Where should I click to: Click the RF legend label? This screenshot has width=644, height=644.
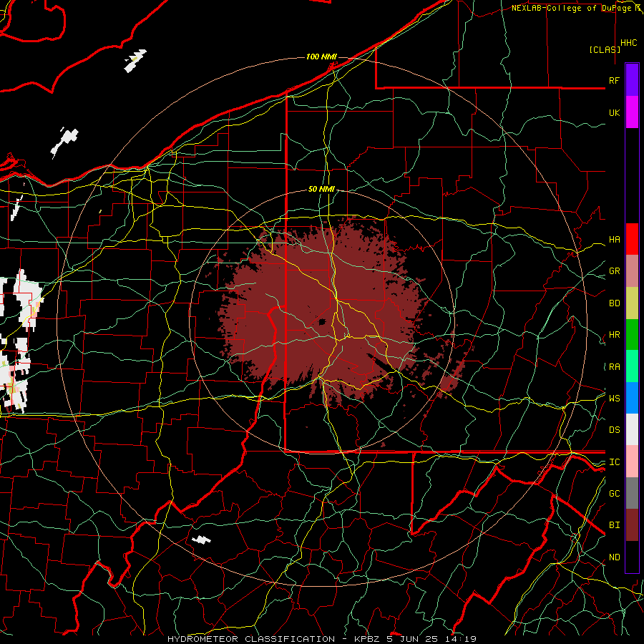pyautogui.click(x=614, y=80)
